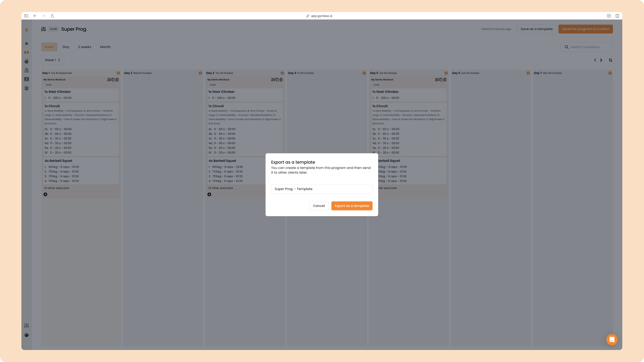Switch to 2 weeks view tab
The height and width of the screenshot is (362, 644).
click(x=84, y=47)
